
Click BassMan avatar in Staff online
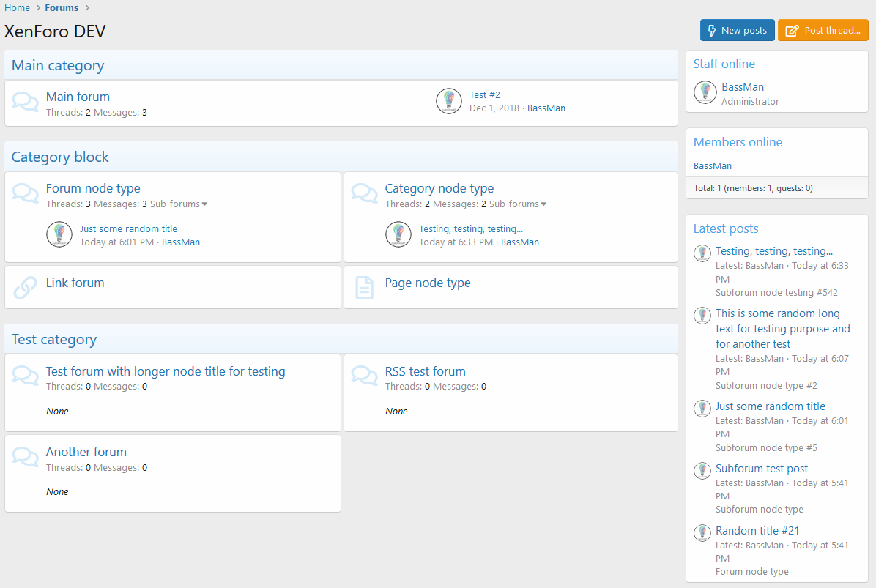coord(705,92)
